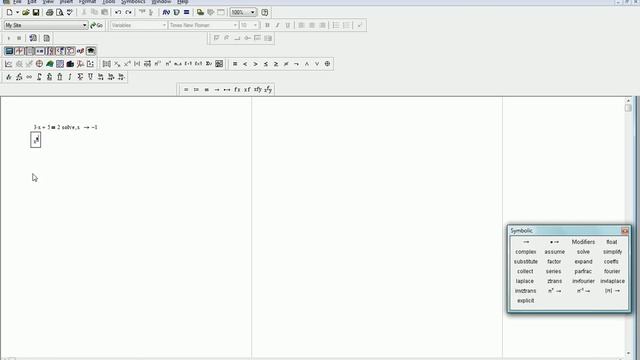Insert the subscript operator
This screenshot has width=640, height=360.
click(x=117, y=64)
